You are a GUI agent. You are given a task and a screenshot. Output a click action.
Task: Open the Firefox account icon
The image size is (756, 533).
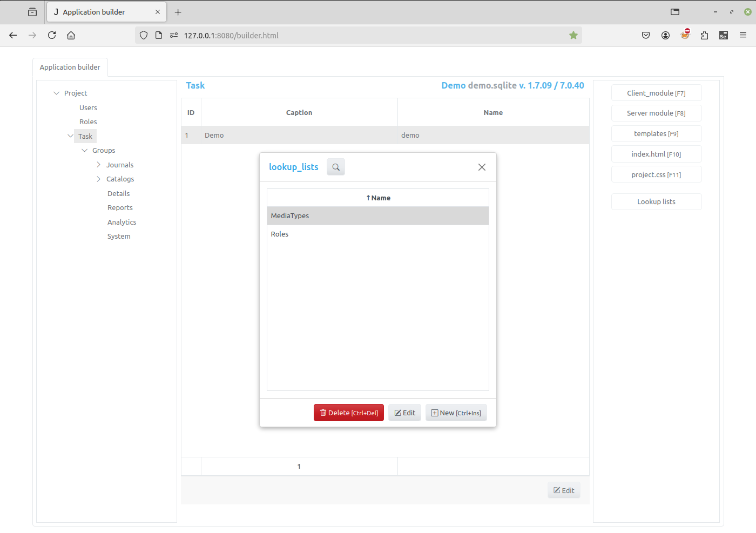click(x=665, y=35)
